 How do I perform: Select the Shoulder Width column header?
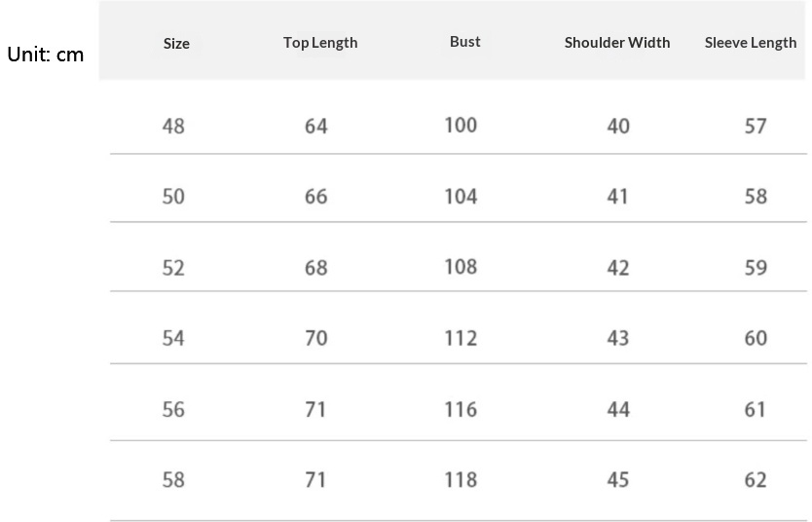pos(617,43)
